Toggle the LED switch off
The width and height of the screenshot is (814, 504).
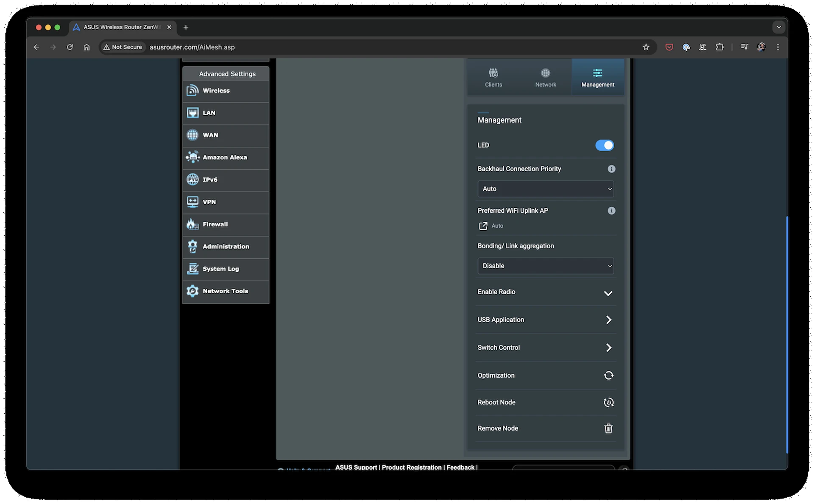tap(604, 145)
